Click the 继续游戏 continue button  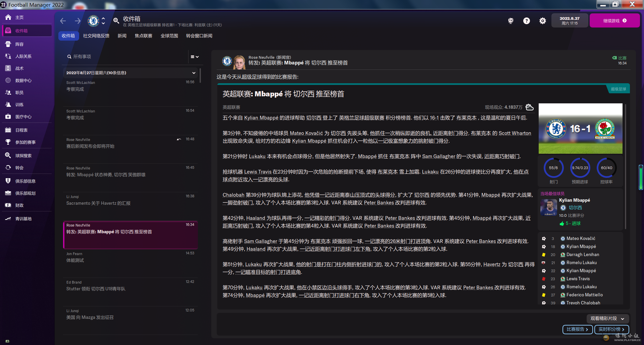614,20
